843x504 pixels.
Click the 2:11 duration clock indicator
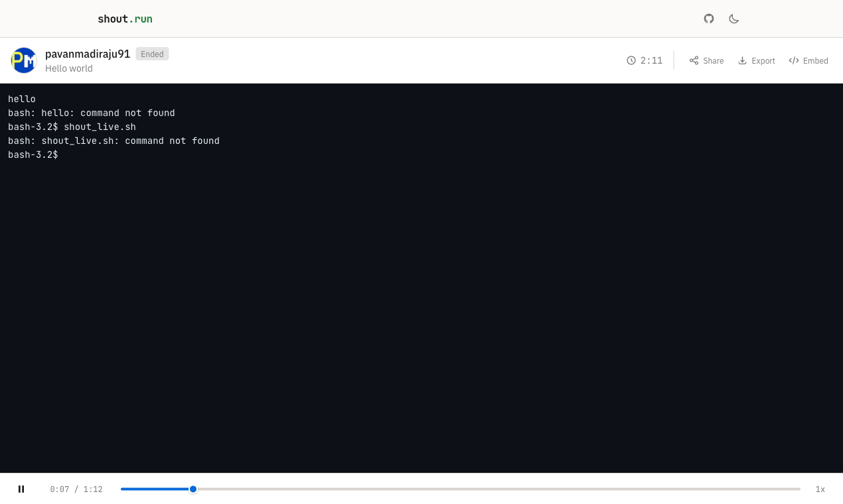645,60
